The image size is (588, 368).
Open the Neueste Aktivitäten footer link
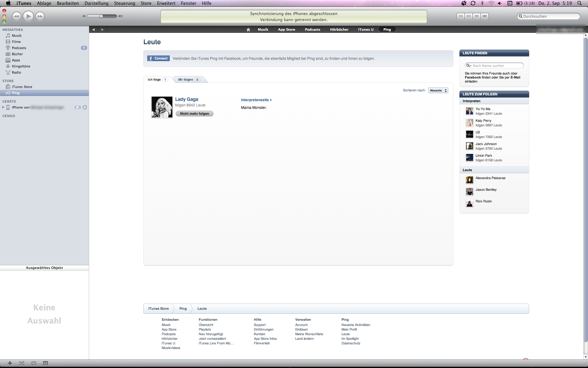coord(356,325)
